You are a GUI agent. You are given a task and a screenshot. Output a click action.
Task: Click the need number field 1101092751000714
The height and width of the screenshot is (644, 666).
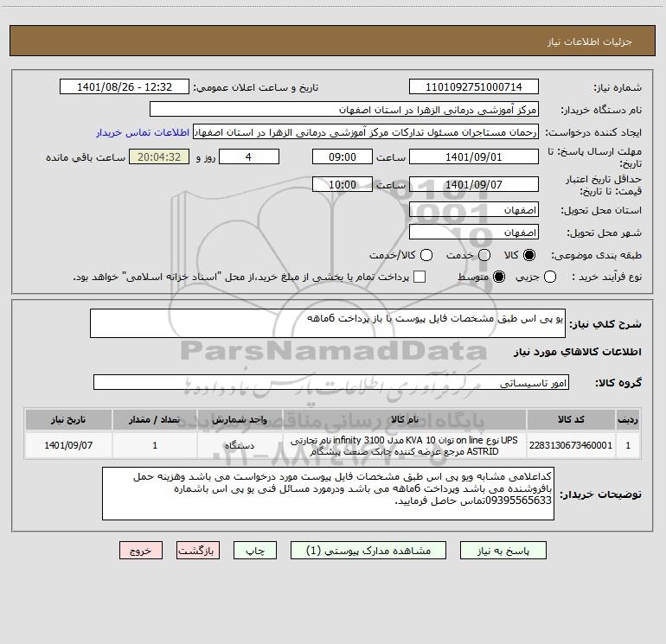click(x=474, y=87)
